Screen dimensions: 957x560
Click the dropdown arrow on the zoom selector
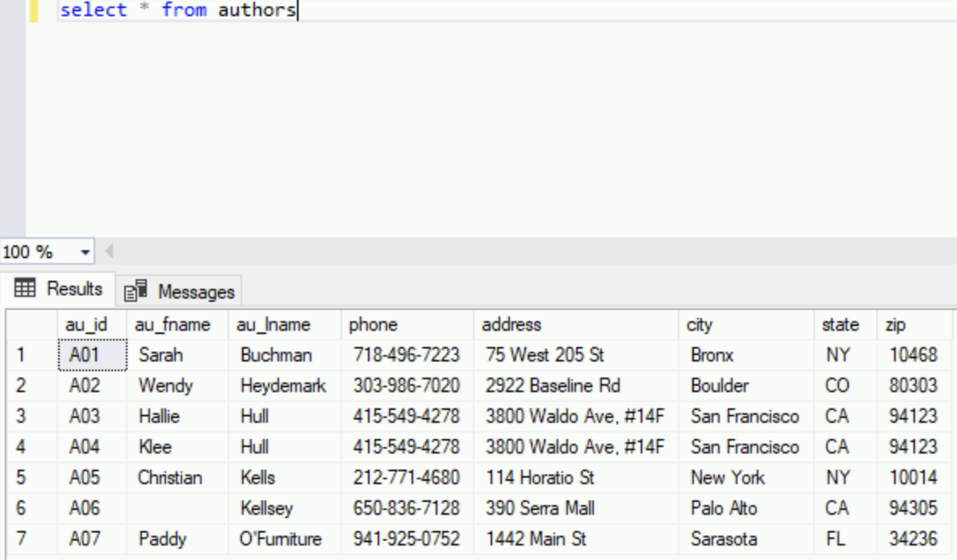[x=87, y=251]
